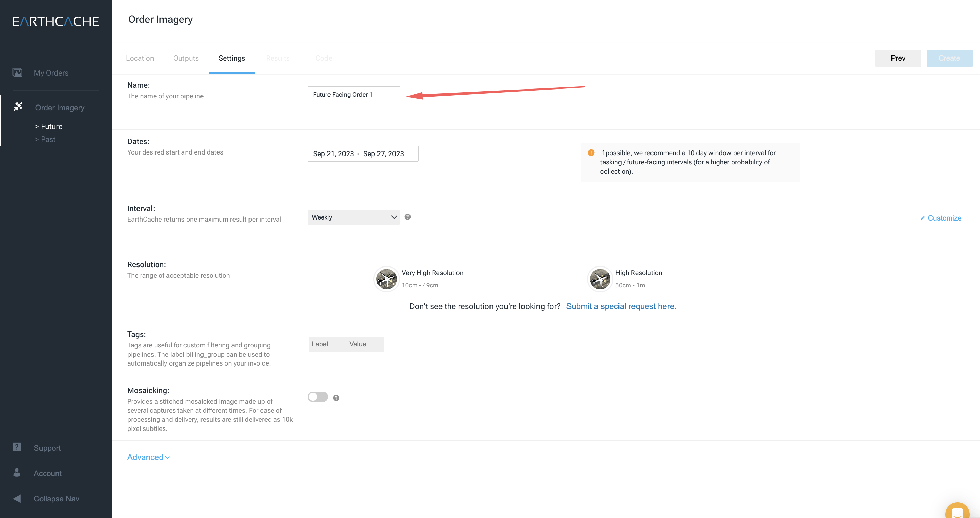This screenshot has height=518, width=980.
Task: Select Past order type
Action: pyautogui.click(x=45, y=139)
